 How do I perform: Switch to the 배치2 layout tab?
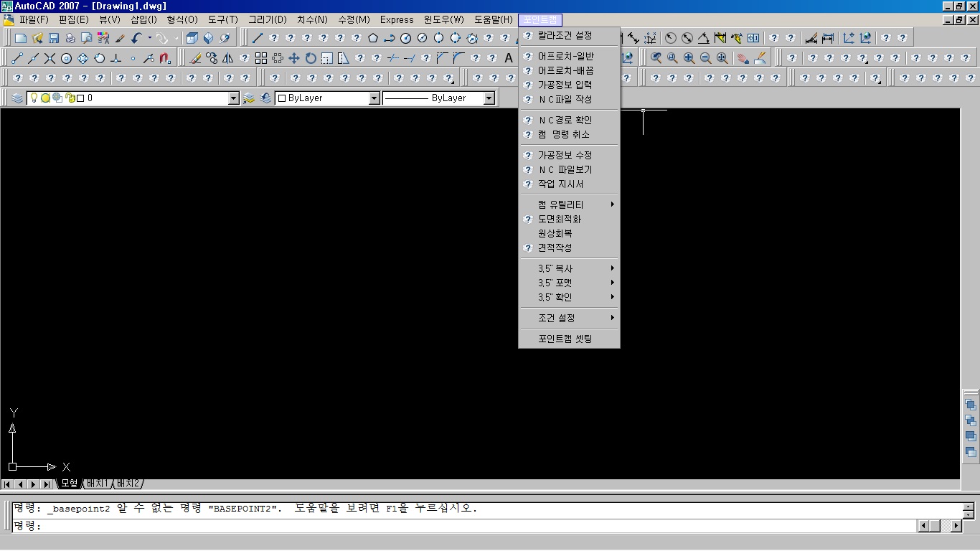click(128, 484)
